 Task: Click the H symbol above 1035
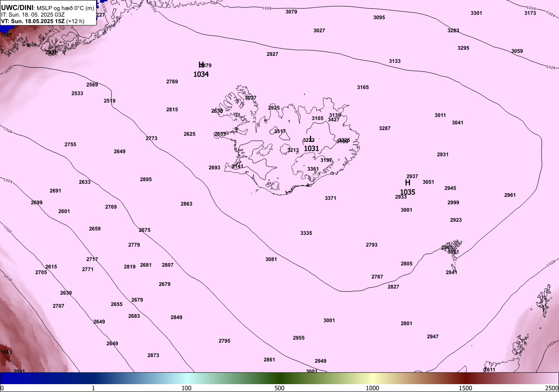[x=407, y=182]
